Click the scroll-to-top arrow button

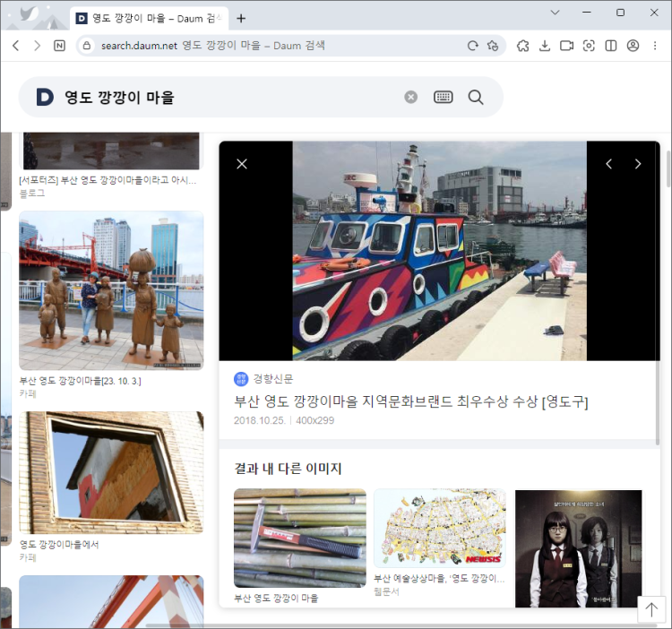coord(651,610)
